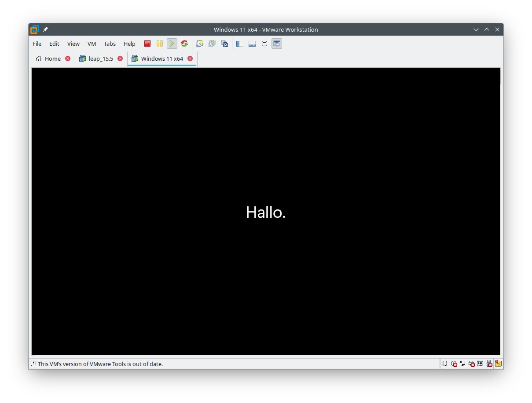Toggle the thumbnail bar display
Image resolution: width=532 pixels, height=403 pixels.
pyautogui.click(x=252, y=44)
